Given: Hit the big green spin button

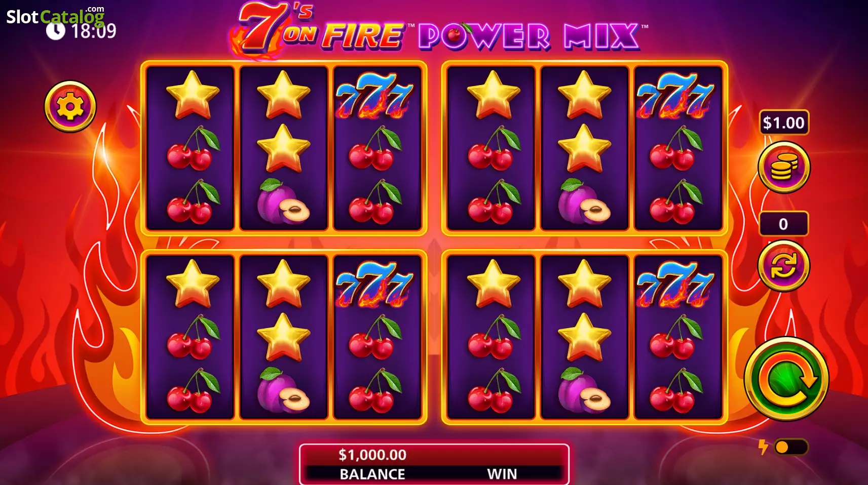Looking at the screenshot, I should pyautogui.click(x=786, y=379).
